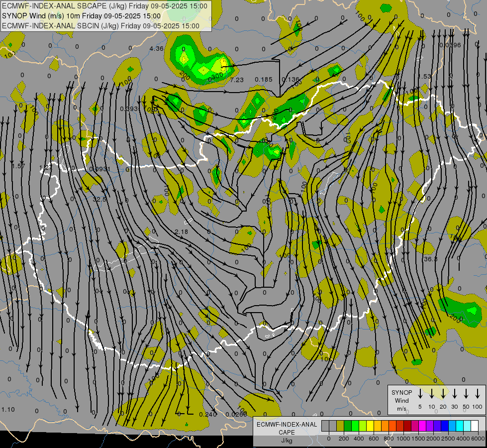Pick the orange-red swatch right of 800 tick

[x=392, y=426]
